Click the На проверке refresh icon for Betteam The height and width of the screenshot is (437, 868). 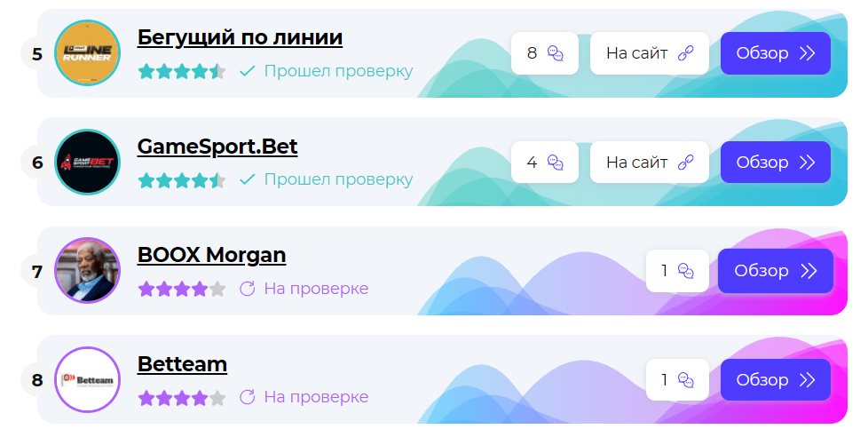[x=247, y=397]
